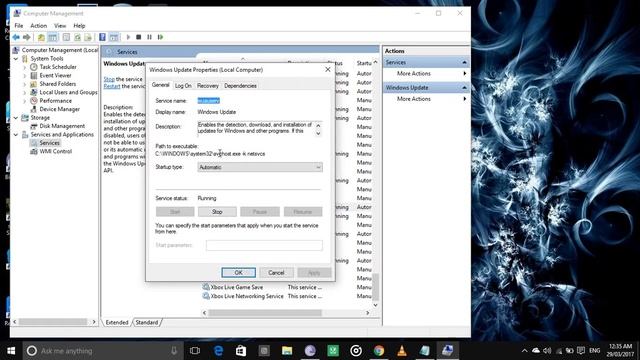Expand the Shared Folders node
Image resolution: width=640 pixels, height=360 pixels.
(24, 84)
